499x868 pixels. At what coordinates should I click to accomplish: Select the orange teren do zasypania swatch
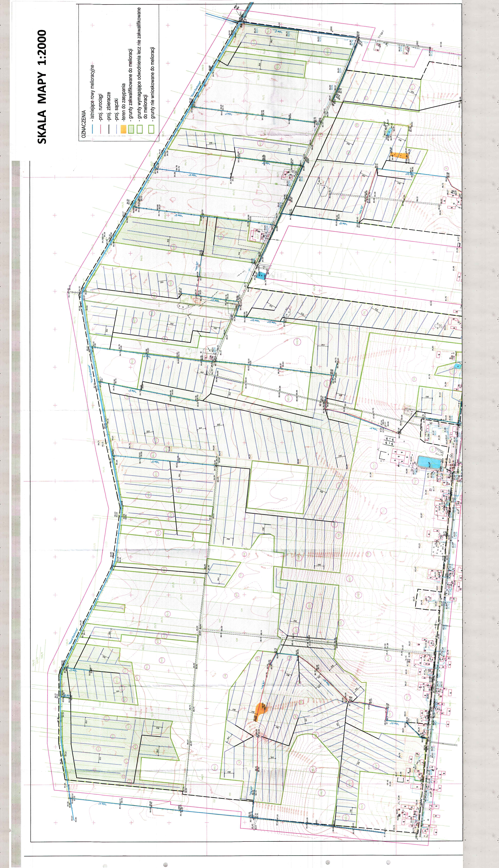(x=123, y=129)
